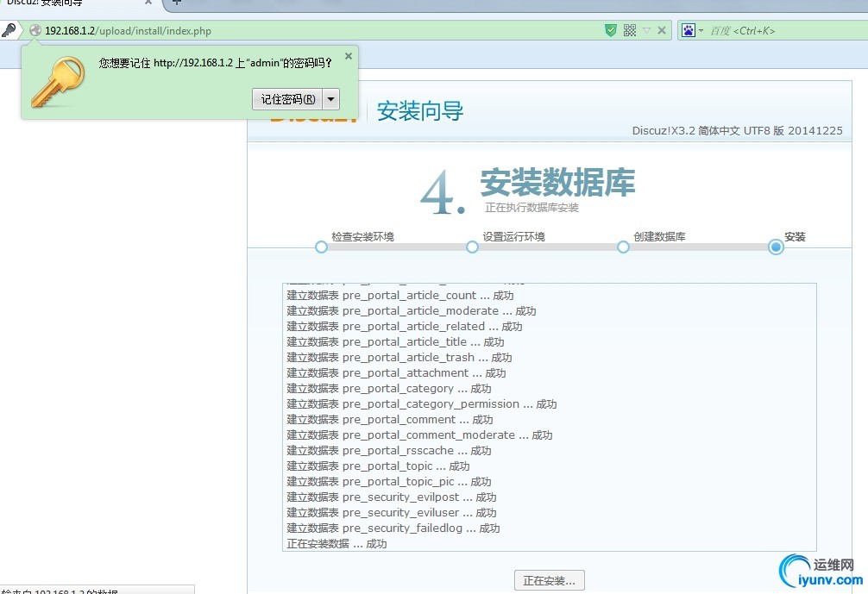Screen dimensions: 868x594
Task: Open the address bar history dropdown arrow
Action: 646,30
